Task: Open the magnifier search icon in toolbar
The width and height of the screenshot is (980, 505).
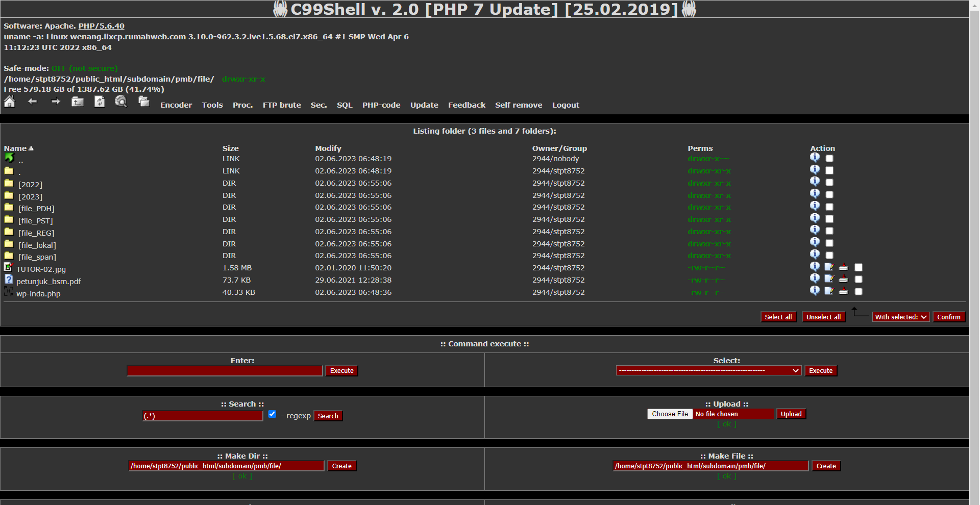Action: [121, 102]
